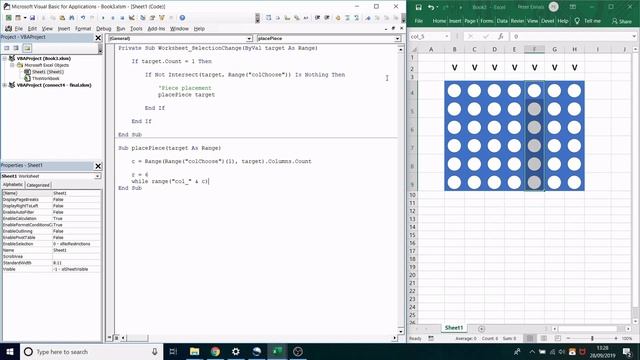This screenshot has width=640, height=360.
Task: Open the Data tab in Excel ribbon
Action: [x=502, y=21]
